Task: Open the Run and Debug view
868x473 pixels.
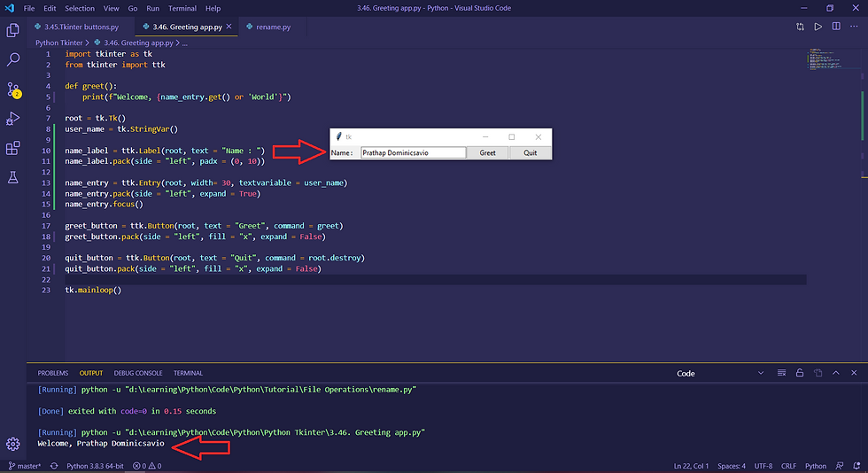Action: 12,119
